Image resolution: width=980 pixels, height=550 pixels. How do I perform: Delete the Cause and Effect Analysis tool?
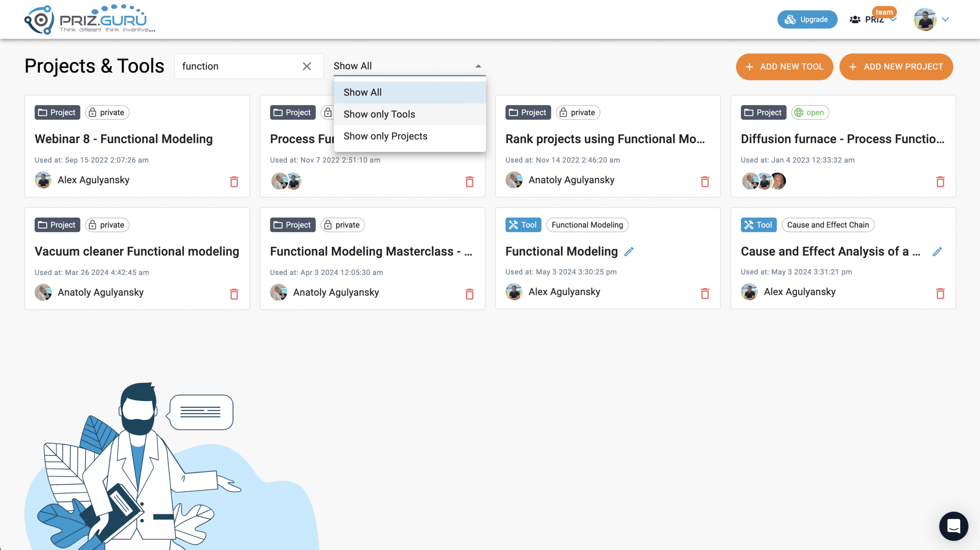[941, 293]
